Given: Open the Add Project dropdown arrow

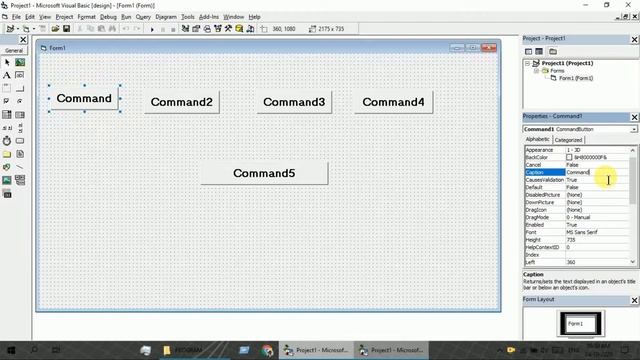Looking at the screenshot, I should tap(18, 29).
